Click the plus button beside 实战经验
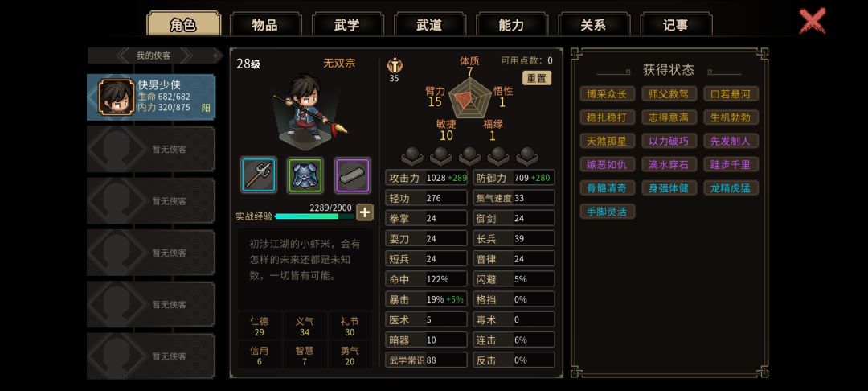 click(365, 212)
